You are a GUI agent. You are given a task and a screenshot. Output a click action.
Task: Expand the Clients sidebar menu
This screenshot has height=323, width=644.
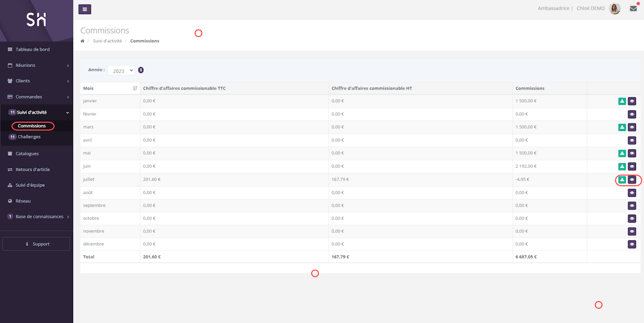pyautogui.click(x=36, y=81)
